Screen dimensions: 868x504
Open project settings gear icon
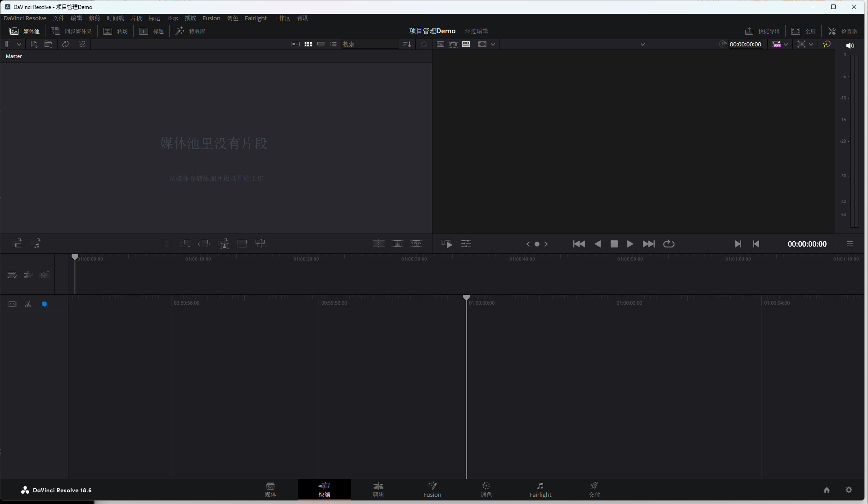tap(849, 490)
